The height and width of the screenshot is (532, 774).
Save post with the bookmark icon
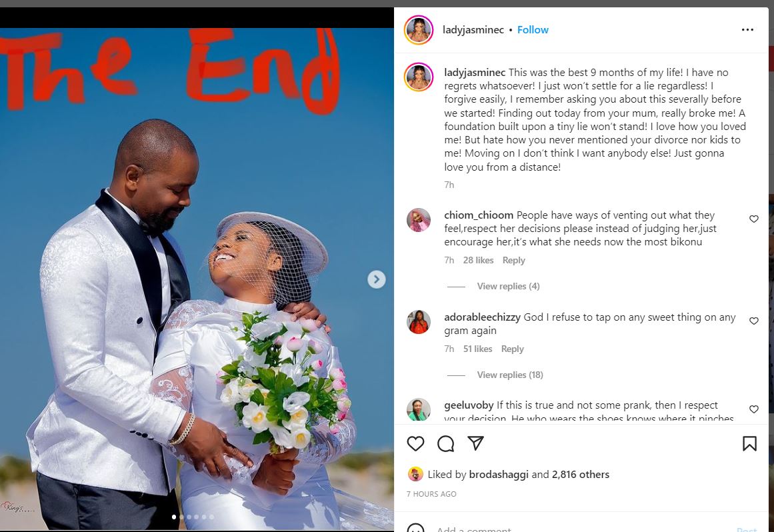tap(749, 443)
